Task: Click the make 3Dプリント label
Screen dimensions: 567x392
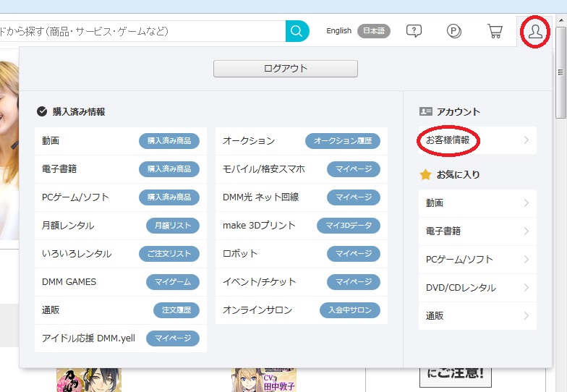Action: pyautogui.click(x=259, y=226)
